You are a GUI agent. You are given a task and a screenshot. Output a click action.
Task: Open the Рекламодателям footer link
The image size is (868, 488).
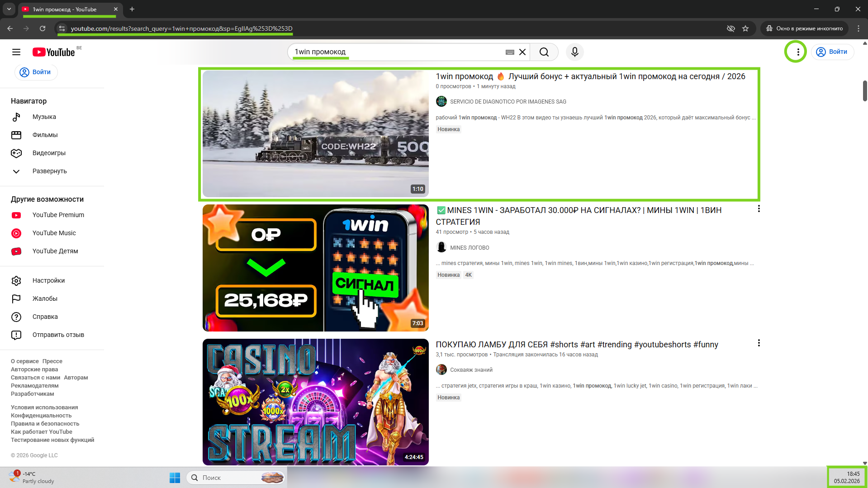click(x=35, y=386)
